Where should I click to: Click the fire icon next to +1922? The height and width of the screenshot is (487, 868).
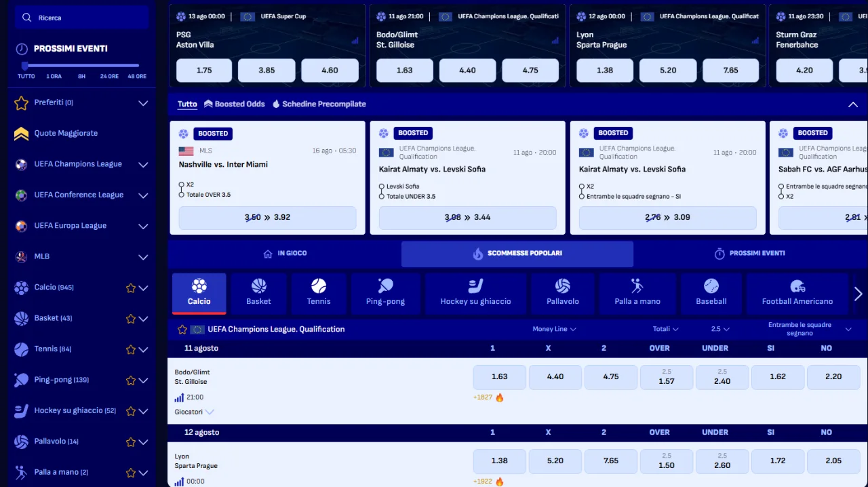point(500,482)
